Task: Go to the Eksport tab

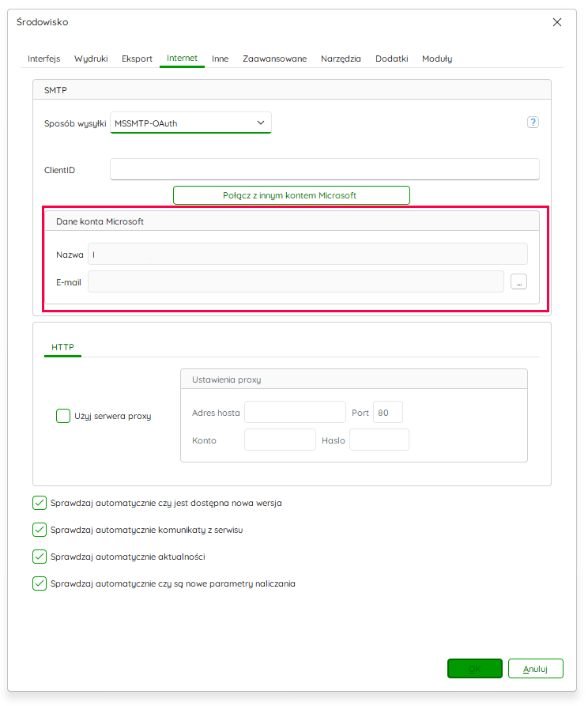Action: (137, 59)
